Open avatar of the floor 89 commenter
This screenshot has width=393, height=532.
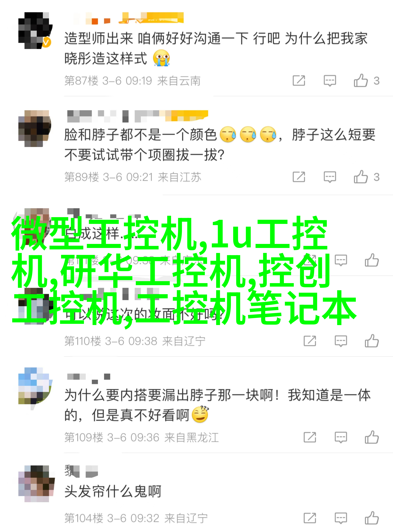coord(35,128)
